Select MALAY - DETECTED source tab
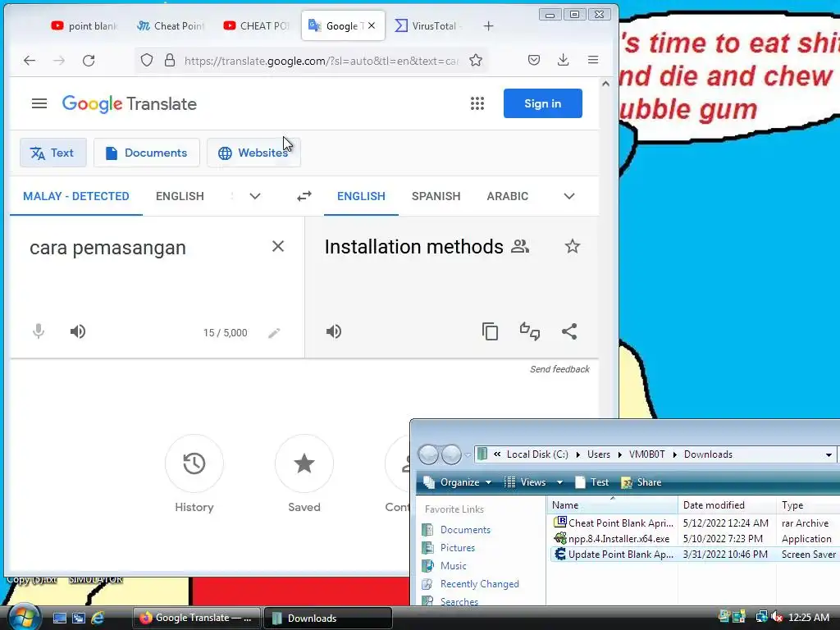The width and height of the screenshot is (840, 630). pos(76,196)
